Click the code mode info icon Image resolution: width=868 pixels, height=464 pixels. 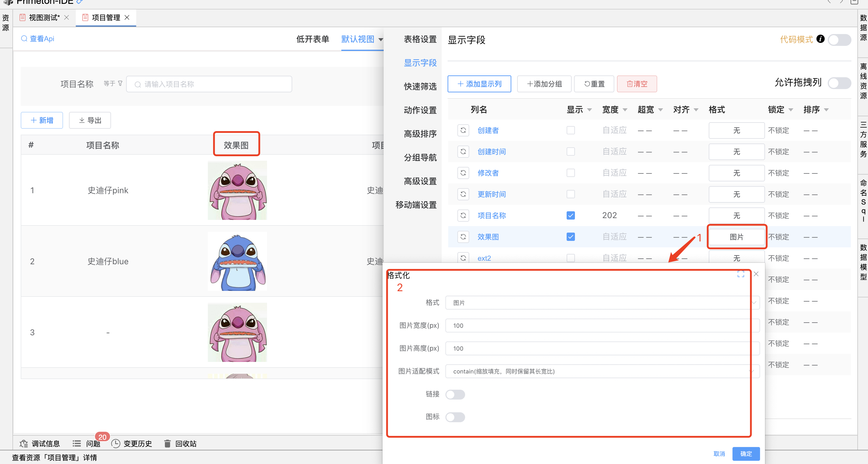click(x=821, y=39)
